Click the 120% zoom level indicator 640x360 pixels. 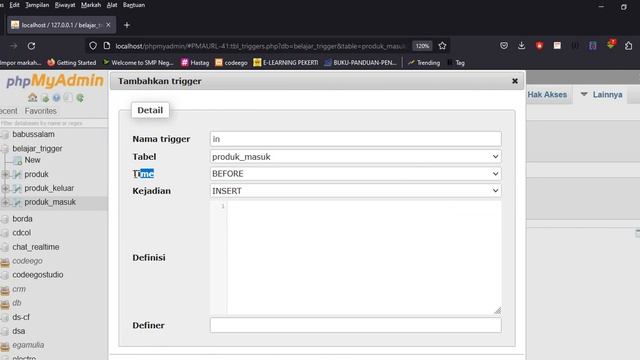point(422,46)
